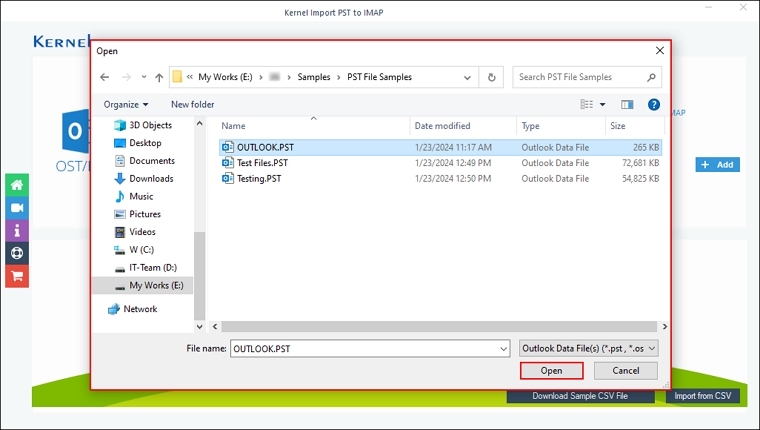Click the search magnifier icon

pyautogui.click(x=651, y=77)
